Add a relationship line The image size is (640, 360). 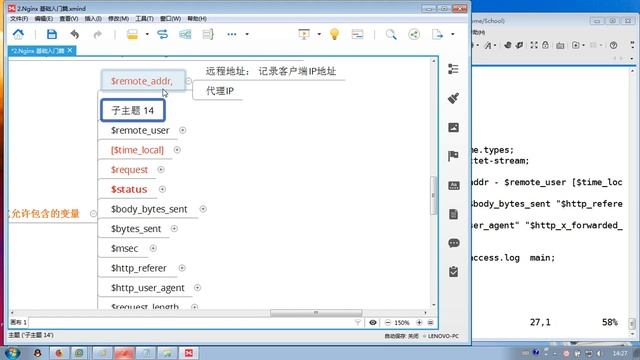[162, 34]
